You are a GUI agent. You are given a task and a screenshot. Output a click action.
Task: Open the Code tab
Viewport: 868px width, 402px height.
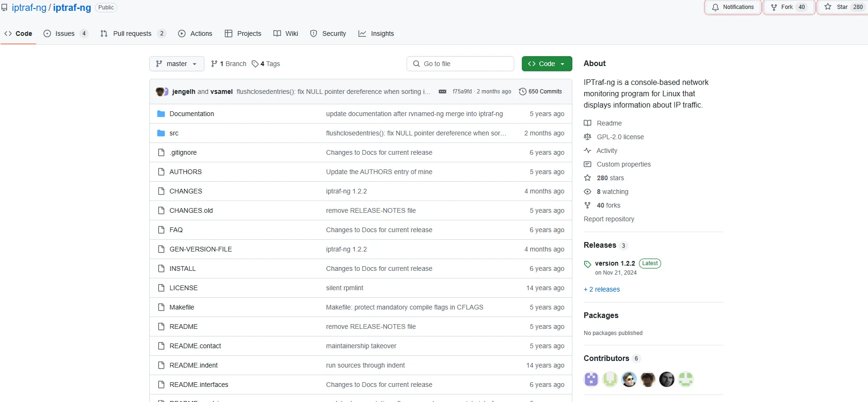tap(18, 33)
